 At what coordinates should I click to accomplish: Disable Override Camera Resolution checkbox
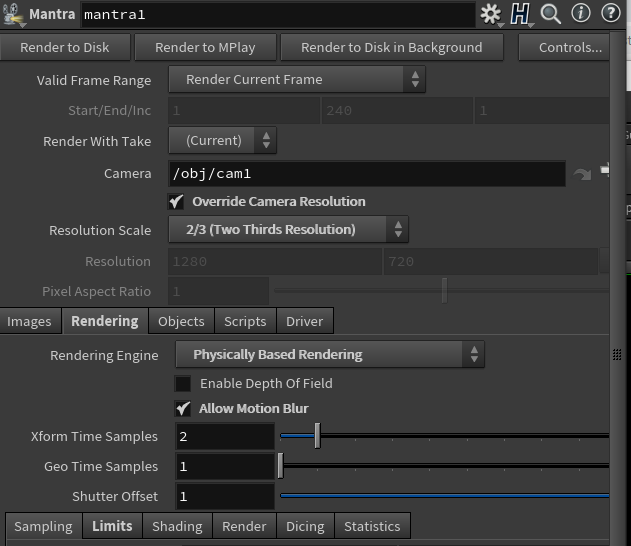pyautogui.click(x=178, y=202)
